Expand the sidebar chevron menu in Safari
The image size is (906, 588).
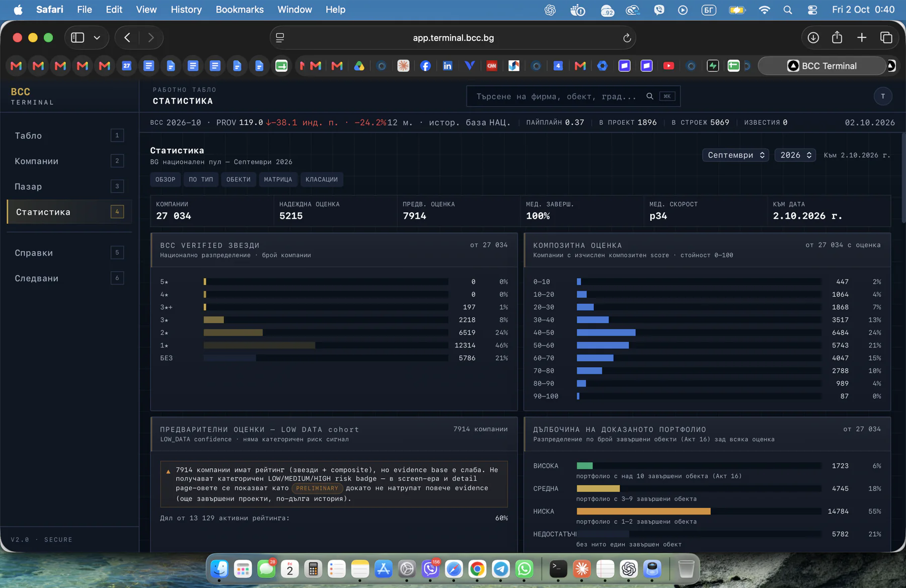(97, 38)
